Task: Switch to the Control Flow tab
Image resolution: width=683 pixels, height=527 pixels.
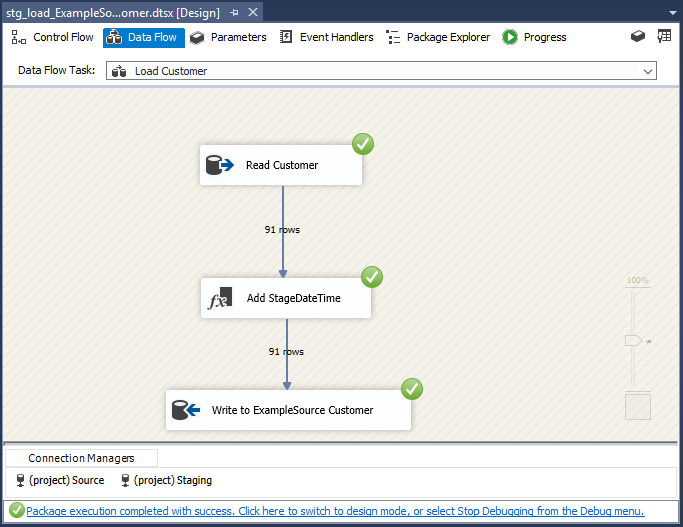Action: tap(52, 37)
